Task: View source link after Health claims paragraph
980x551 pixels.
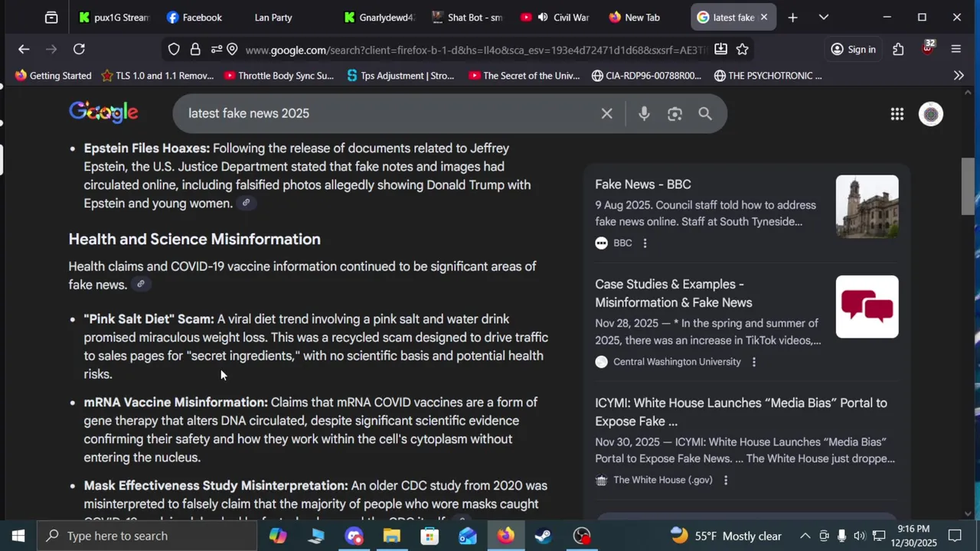Action: (140, 284)
